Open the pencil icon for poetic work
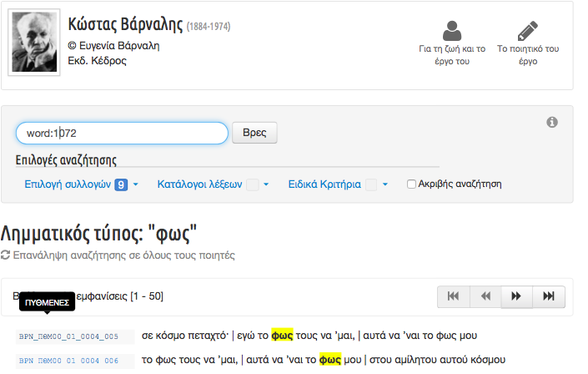 point(528,31)
